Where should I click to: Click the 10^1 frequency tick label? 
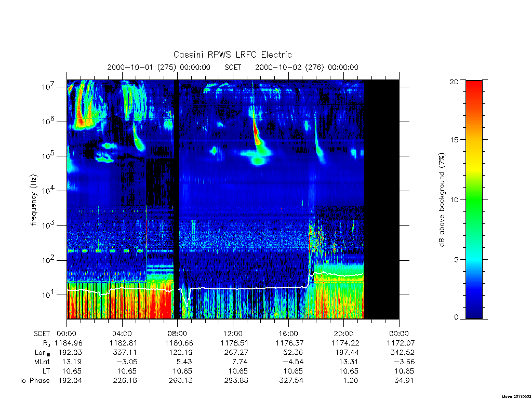point(49,295)
